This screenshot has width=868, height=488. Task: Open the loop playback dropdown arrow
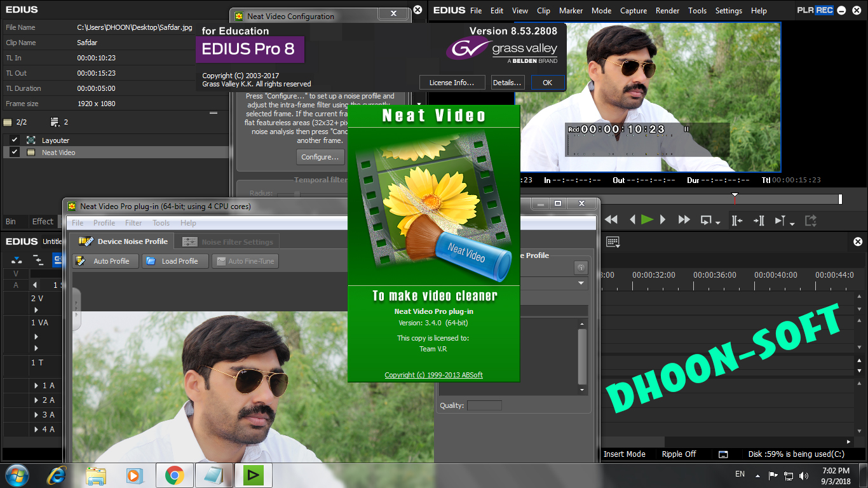(717, 222)
